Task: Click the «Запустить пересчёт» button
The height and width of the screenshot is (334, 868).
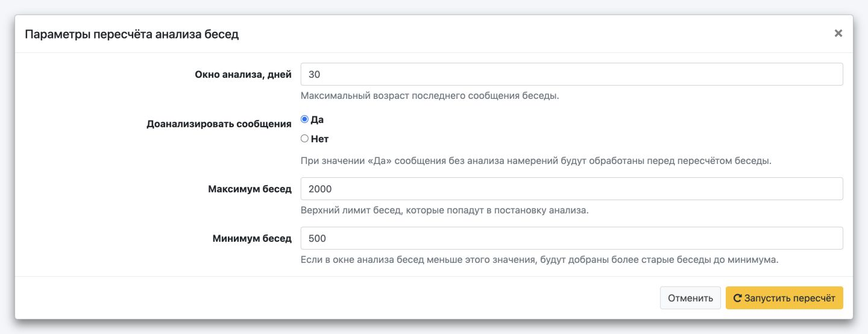Action: click(x=784, y=298)
